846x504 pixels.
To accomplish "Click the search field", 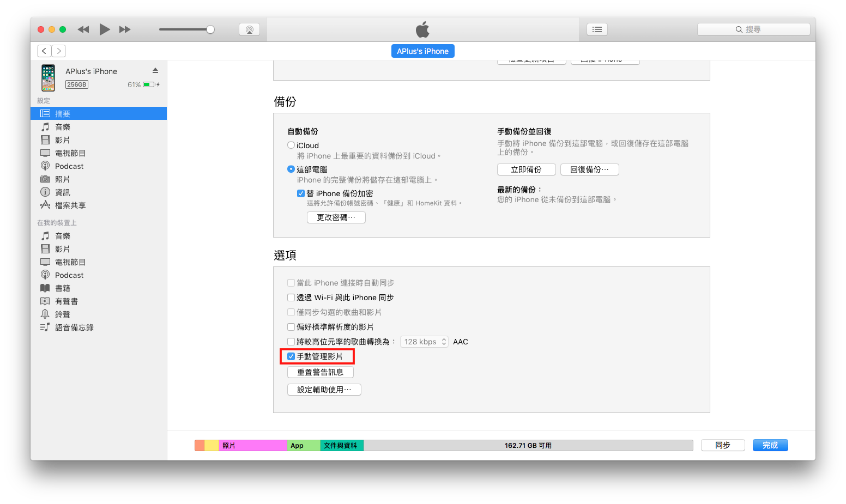I will coord(753,29).
